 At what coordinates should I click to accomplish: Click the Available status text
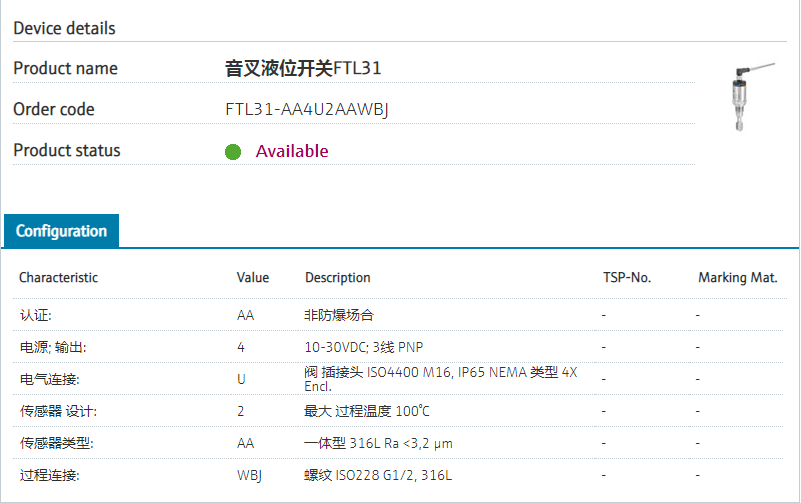pos(292,151)
